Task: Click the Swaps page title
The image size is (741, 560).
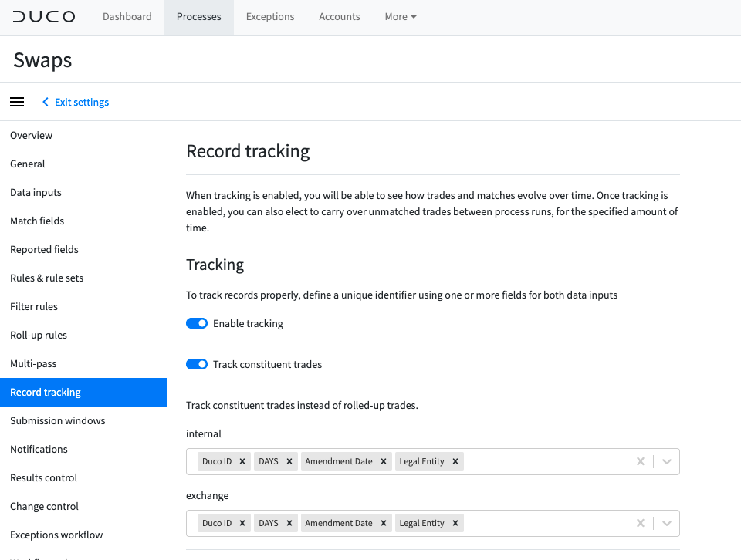Action: point(42,60)
